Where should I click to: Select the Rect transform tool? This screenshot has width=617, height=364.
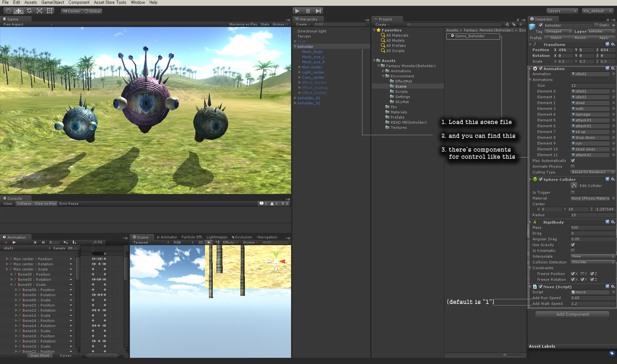[x=49, y=11]
